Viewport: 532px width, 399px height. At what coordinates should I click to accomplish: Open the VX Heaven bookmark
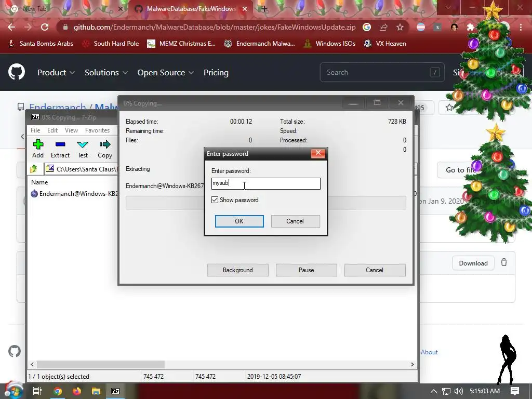(385, 44)
